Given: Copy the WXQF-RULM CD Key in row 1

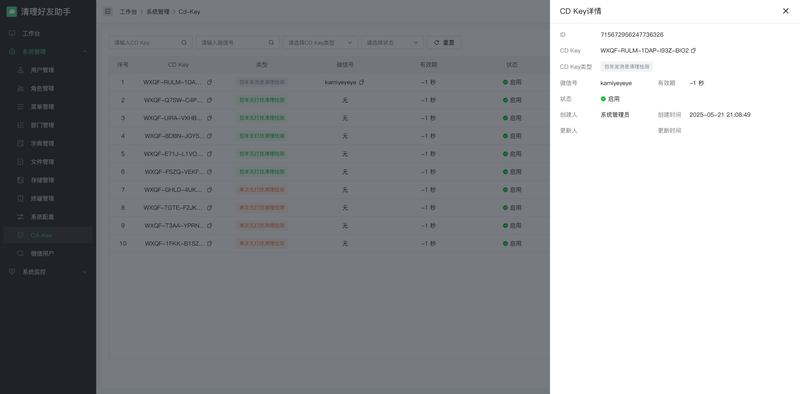Looking at the screenshot, I should point(209,82).
